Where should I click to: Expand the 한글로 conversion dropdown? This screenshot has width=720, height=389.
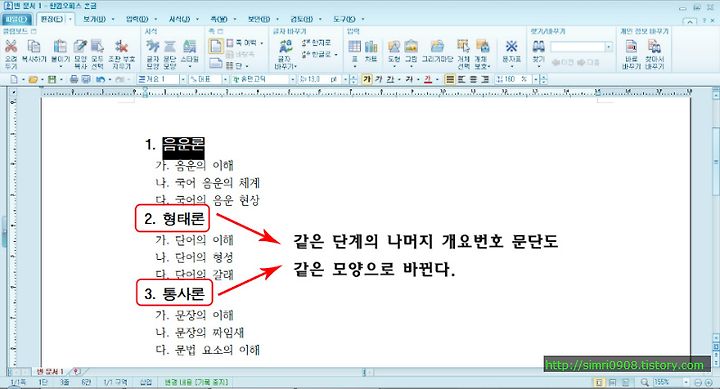336,55
